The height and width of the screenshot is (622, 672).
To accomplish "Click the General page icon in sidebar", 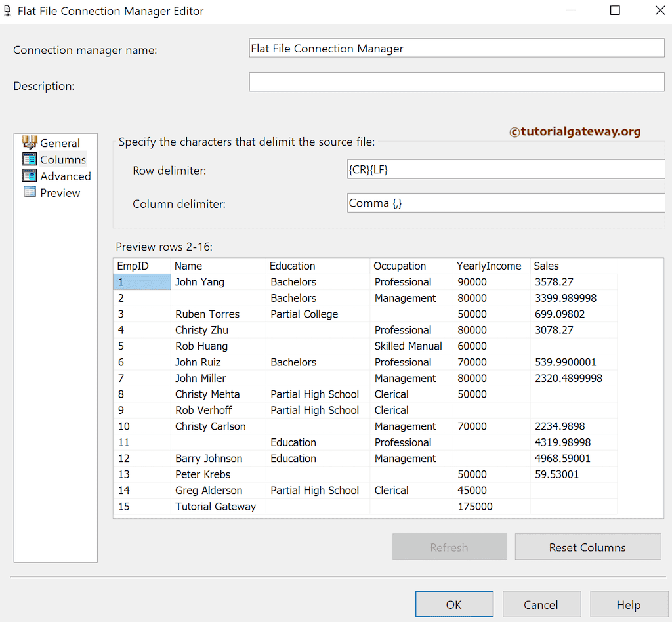I will pyautogui.click(x=30, y=142).
